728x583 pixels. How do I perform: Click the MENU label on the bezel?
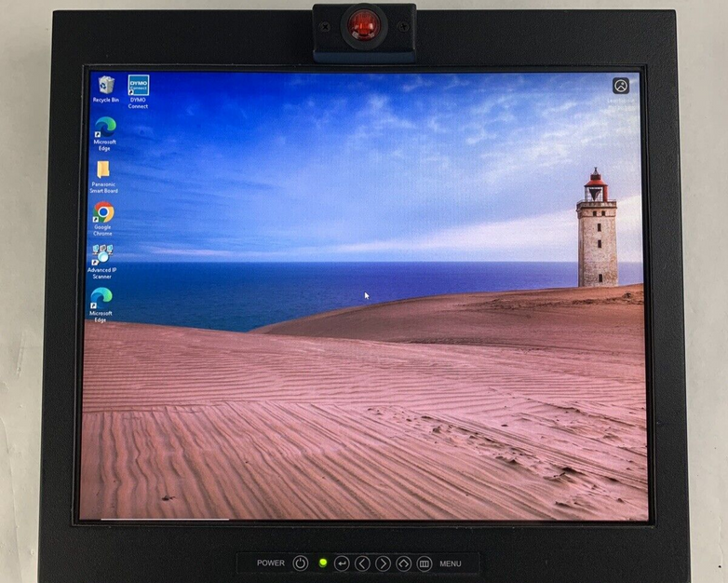pos(451,563)
